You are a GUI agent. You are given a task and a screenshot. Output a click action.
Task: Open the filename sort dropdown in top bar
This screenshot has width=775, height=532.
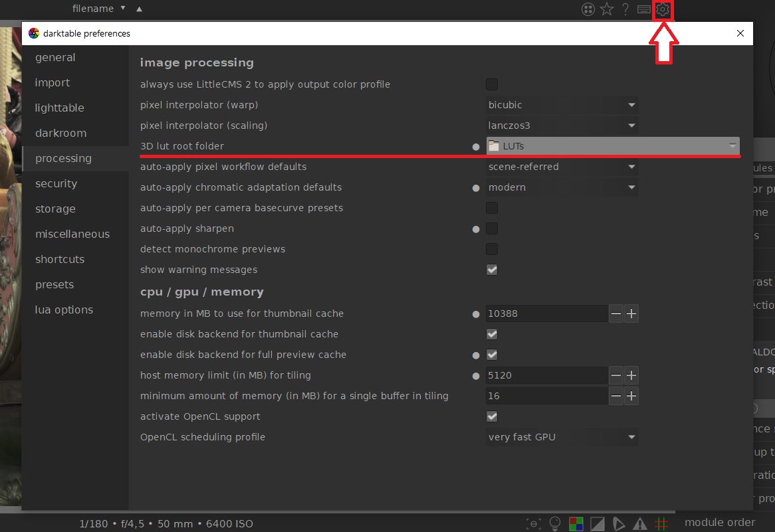tap(98, 9)
